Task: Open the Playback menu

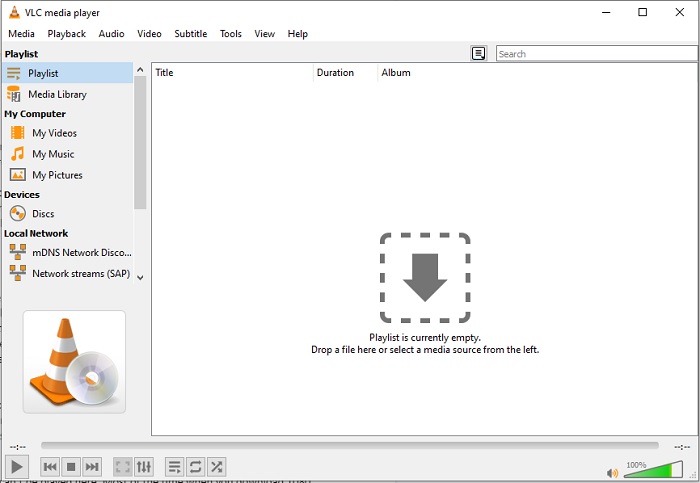Action: 67,34
